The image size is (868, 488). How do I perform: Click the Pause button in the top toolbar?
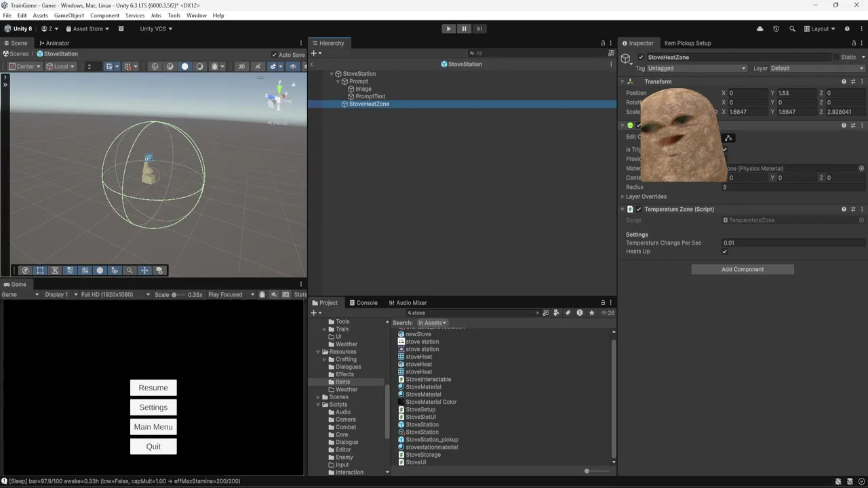tap(464, 28)
